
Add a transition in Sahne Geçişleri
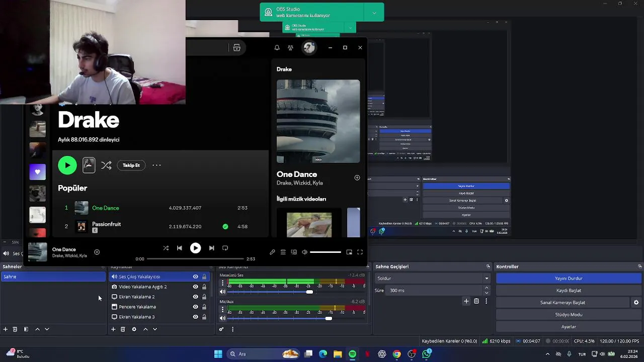coord(466,301)
